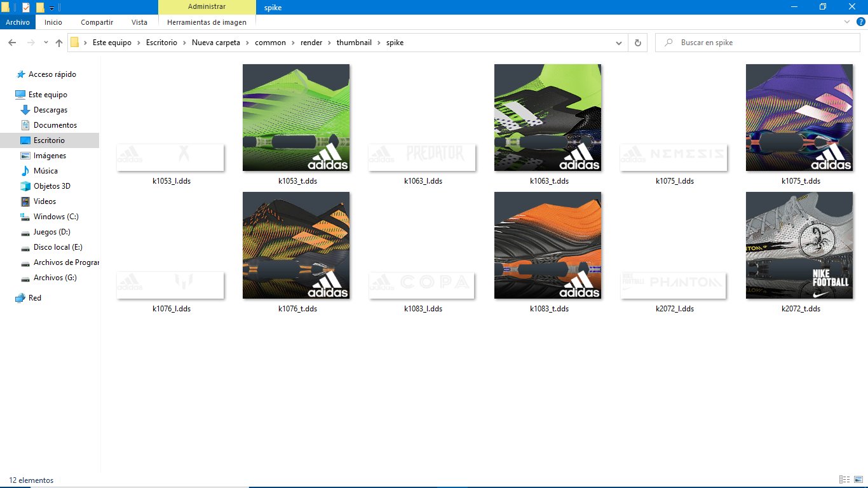Click the Objetos 3D cube icon

coord(25,186)
